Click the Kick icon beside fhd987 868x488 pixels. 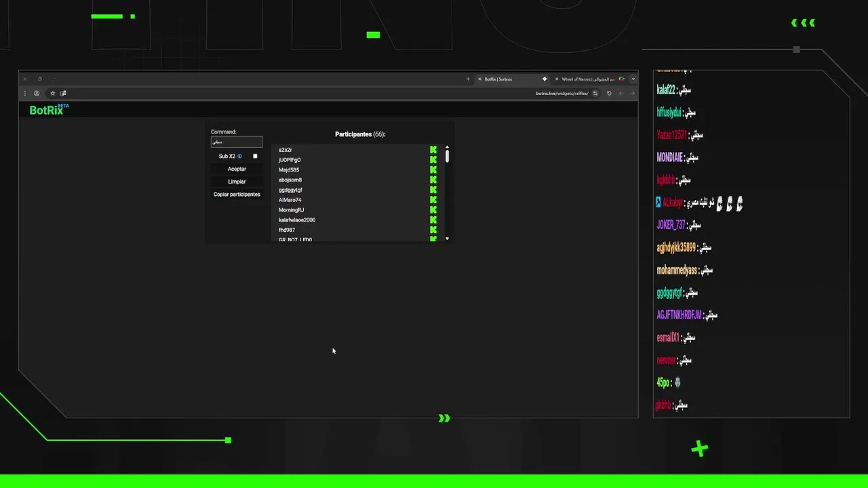(433, 230)
